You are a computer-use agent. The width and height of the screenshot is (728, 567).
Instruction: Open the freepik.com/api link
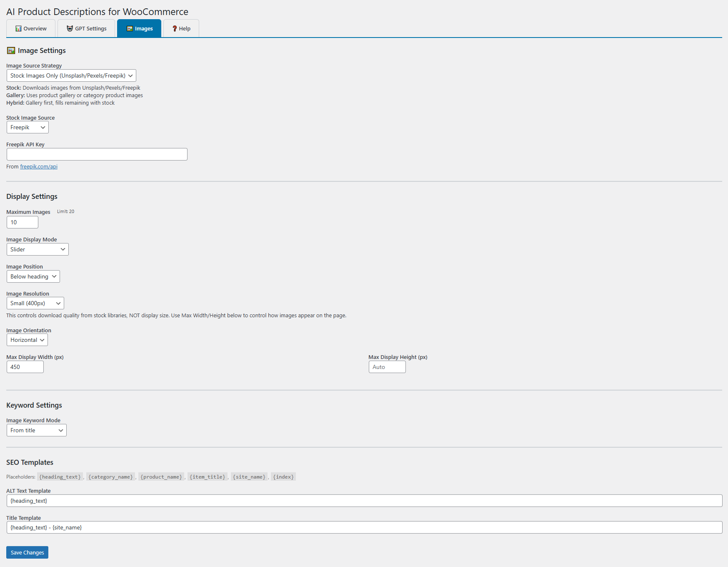(39, 166)
